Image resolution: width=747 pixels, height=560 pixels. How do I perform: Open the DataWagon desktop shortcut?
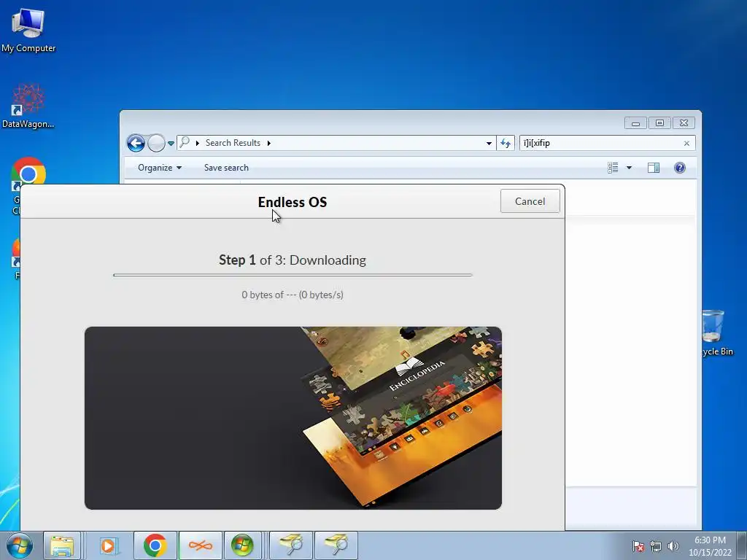tap(28, 106)
